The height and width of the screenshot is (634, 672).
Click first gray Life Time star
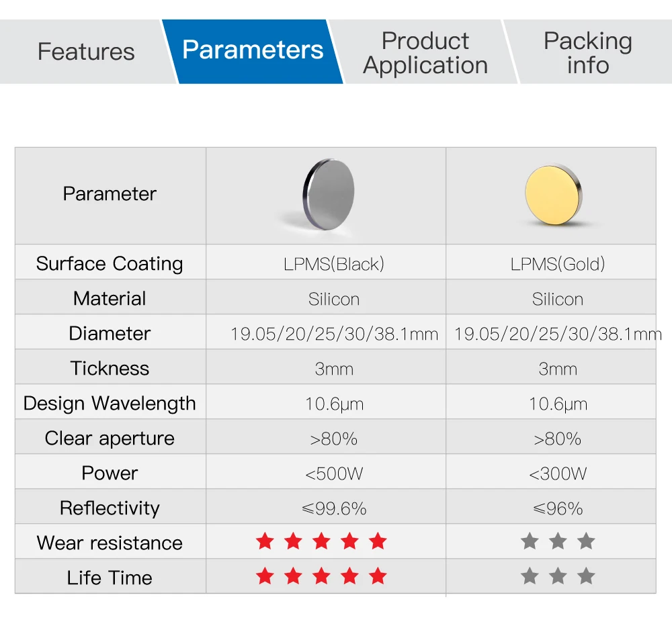[x=530, y=576]
